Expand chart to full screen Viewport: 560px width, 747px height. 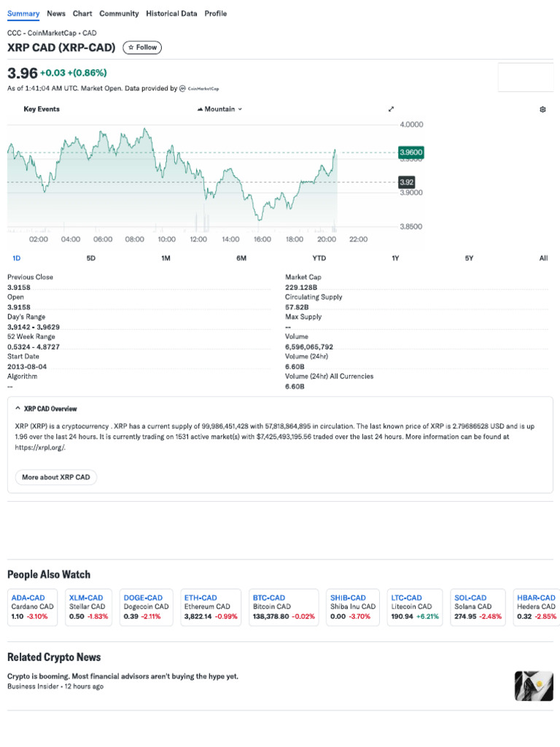click(391, 109)
